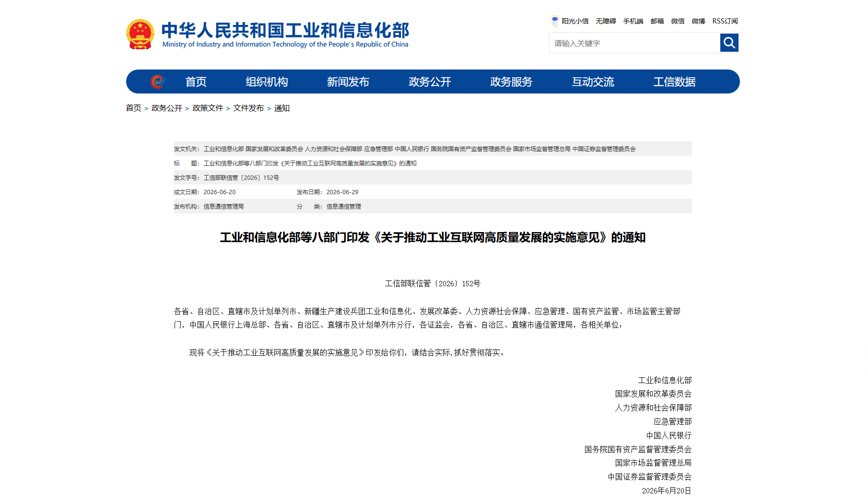The height and width of the screenshot is (502, 868).
Task: Select 发布机构 value 信息通信管理局
Action: tap(223, 207)
